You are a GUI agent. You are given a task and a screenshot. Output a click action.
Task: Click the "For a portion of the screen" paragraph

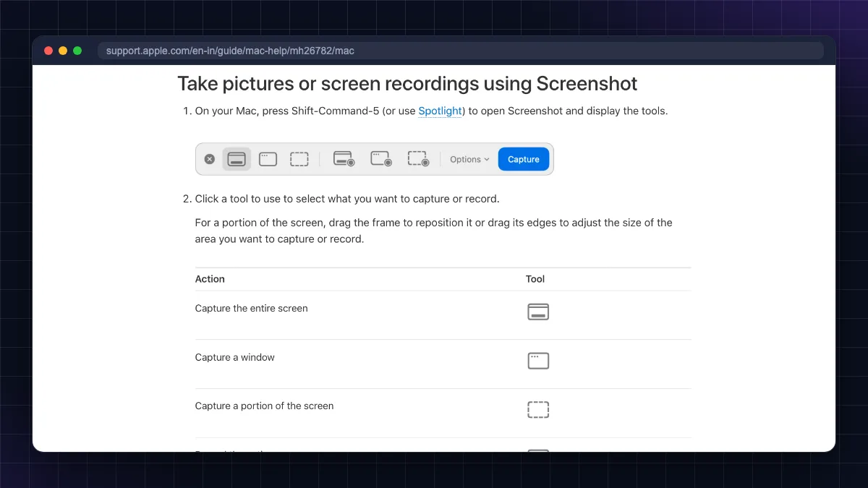click(434, 231)
